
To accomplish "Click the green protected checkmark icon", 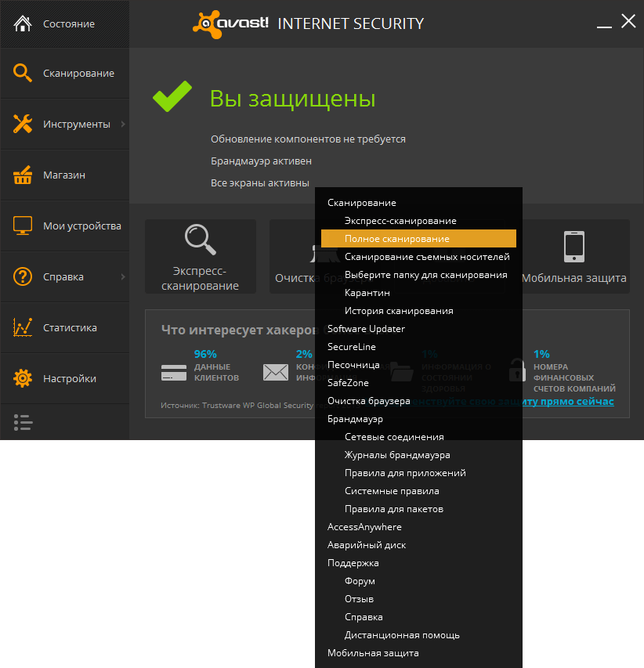I will coord(172,96).
